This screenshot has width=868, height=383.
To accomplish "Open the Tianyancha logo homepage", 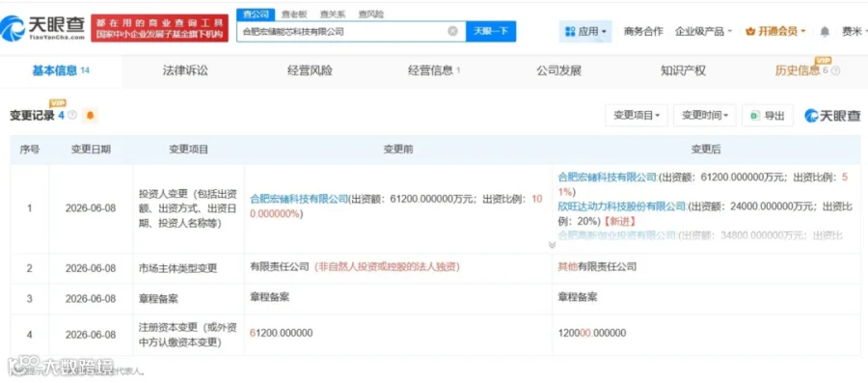I will [x=43, y=28].
